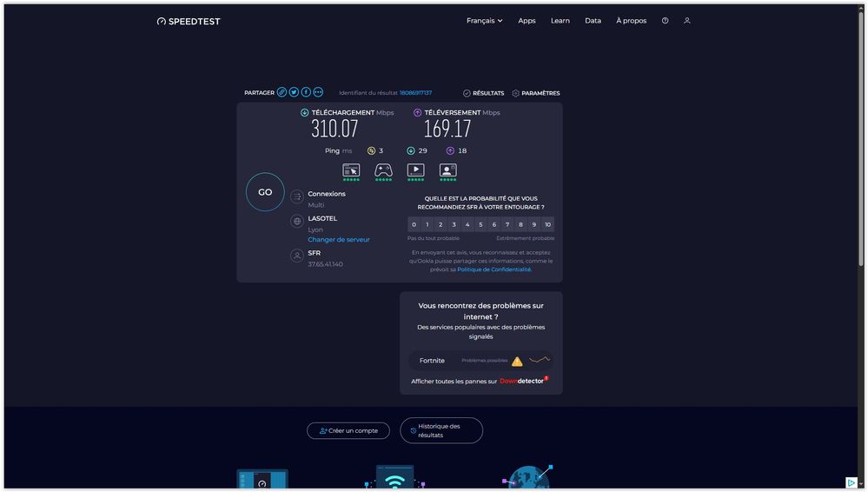868x492 pixels.
Task: Rate SFR recommendation as 0
Action: [414, 224]
